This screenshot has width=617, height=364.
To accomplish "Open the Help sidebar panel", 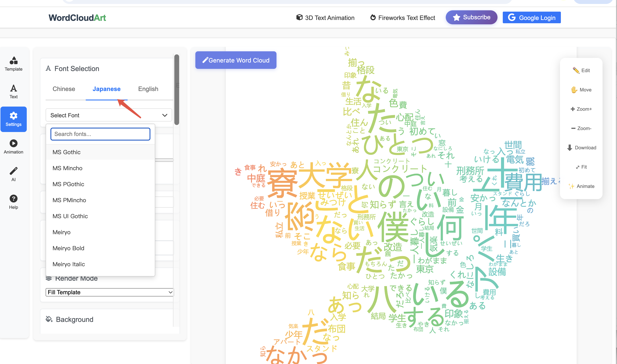I will [14, 202].
